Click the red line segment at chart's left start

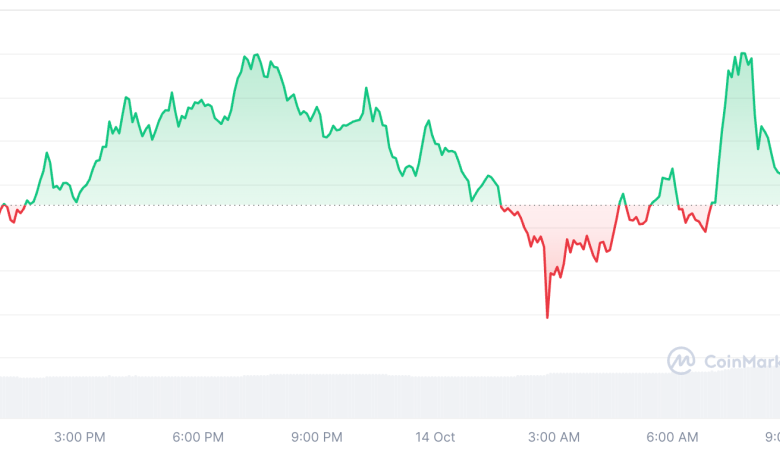[x=12, y=218]
